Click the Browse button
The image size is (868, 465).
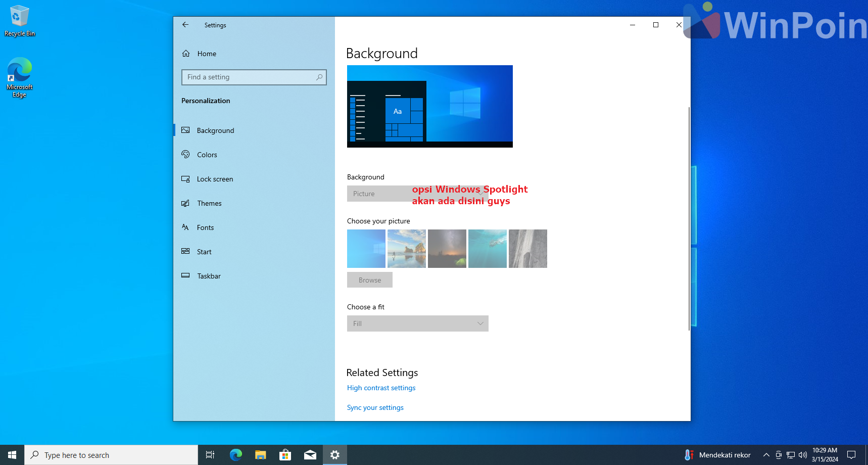click(x=369, y=280)
